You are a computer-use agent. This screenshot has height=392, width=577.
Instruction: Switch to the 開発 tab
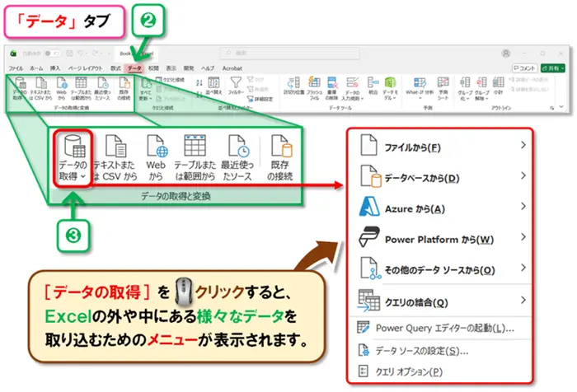click(x=189, y=68)
